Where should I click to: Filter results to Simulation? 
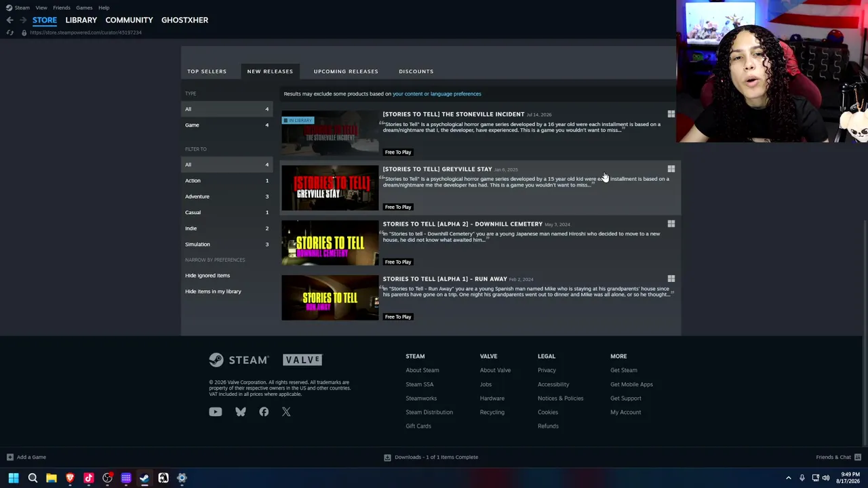pos(226,244)
